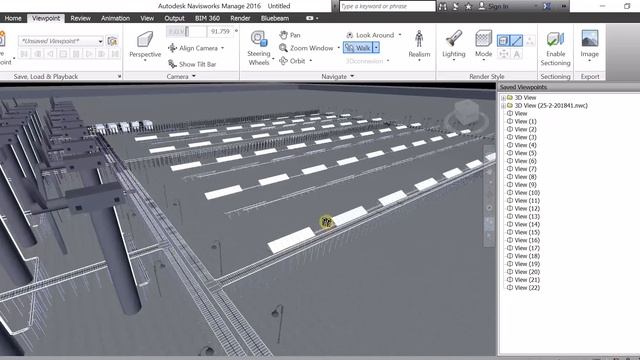Image resolution: width=640 pixels, height=360 pixels.
Task: Expand the Align Camera dropdown arrow
Action: click(x=222, y=48)
